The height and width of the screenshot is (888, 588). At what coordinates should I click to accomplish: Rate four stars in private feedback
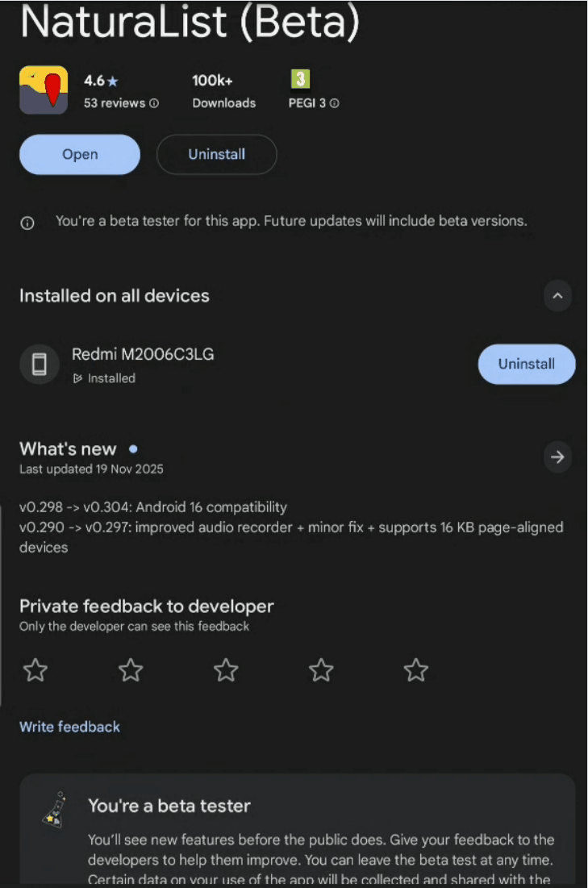point(321,669)
